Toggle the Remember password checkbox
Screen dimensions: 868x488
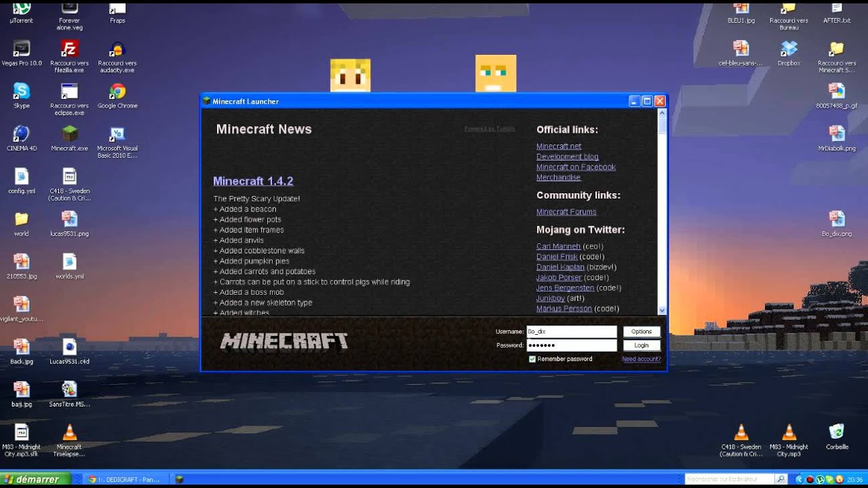coord(532,359)
